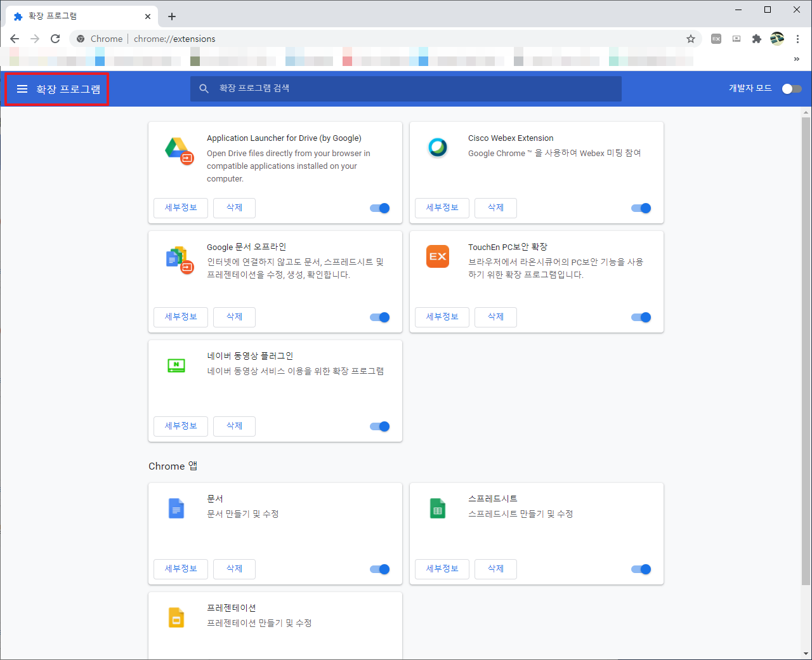Open 세부정보 for Cisco Webex Extension
The height and width of the screenshot is (660, 812).
click(442, 208)
